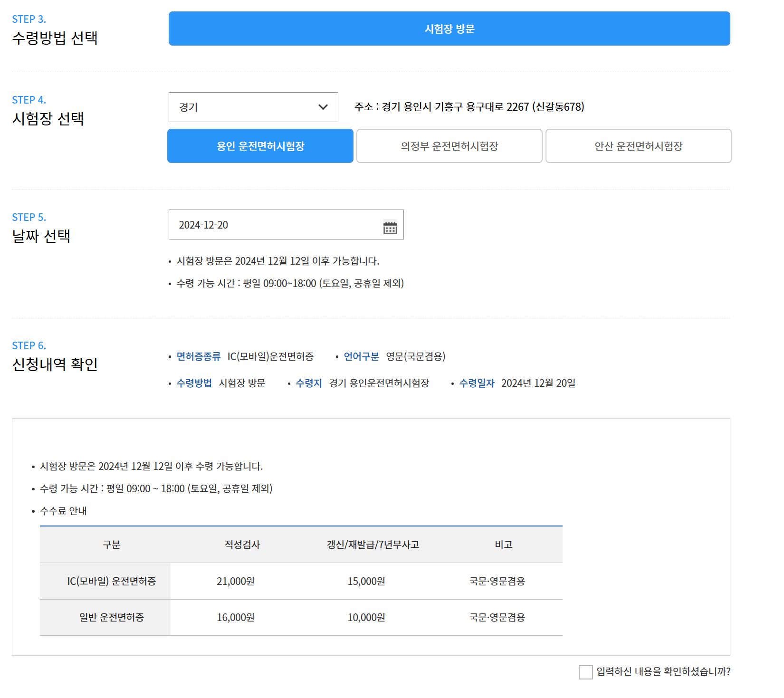Click the 면허증종류 label in summary
The height and width of the screenshot is (698, 784).
199,356
